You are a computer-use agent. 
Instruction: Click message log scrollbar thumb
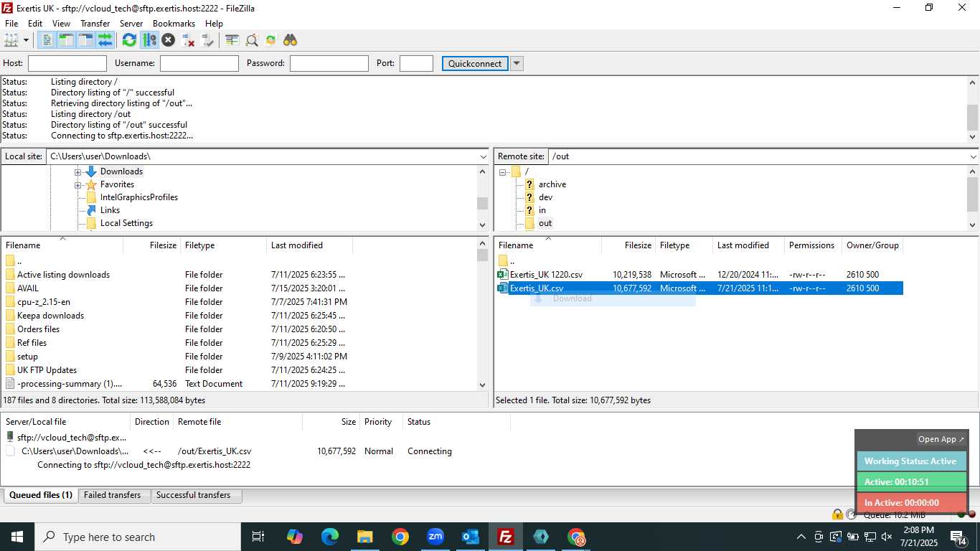[x=973, y=118]
